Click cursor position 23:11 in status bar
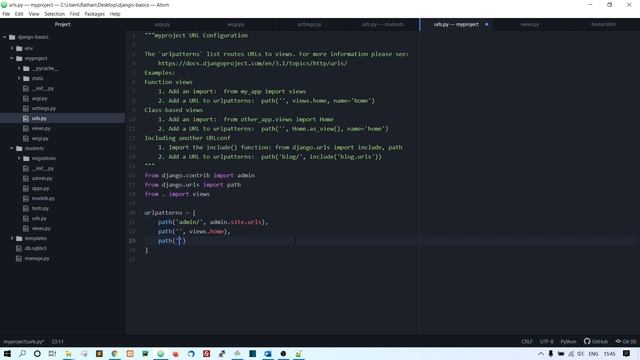 point(57,342)
